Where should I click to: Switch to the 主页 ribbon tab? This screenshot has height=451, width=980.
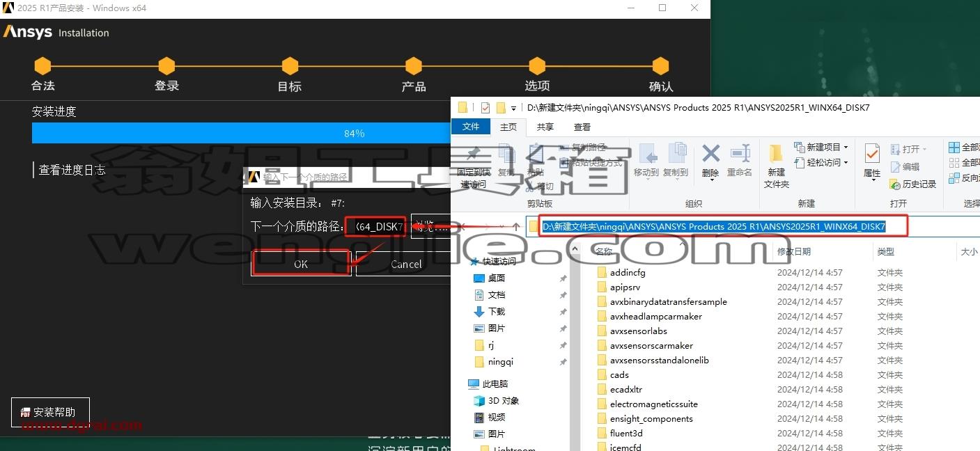508,127
